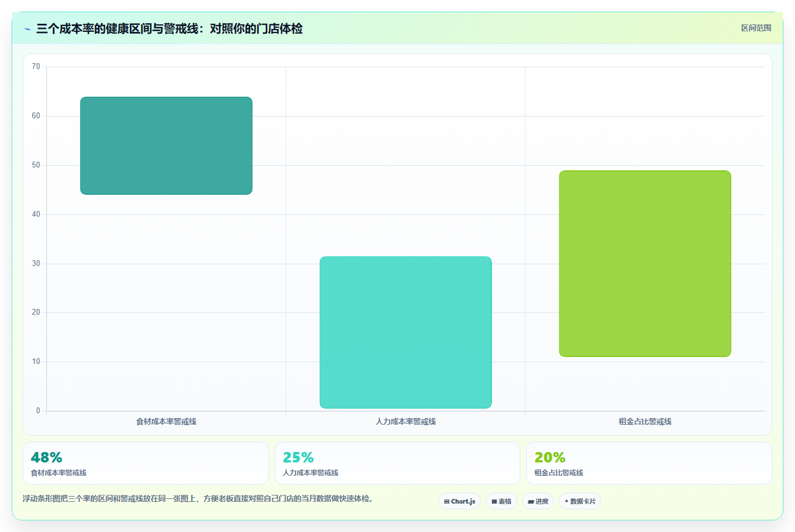Click the 20 y-axis tick label

(x=36, y=312)
